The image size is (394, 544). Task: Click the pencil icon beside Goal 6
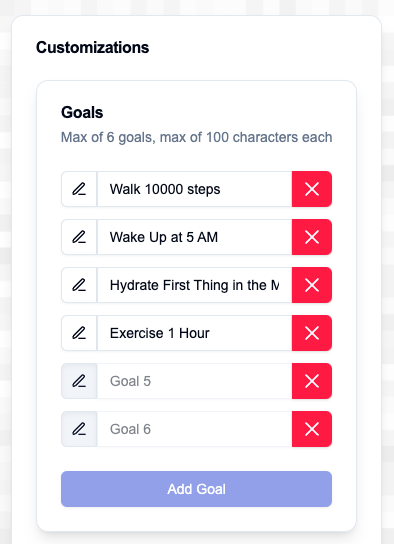click(x=79, y=429)
